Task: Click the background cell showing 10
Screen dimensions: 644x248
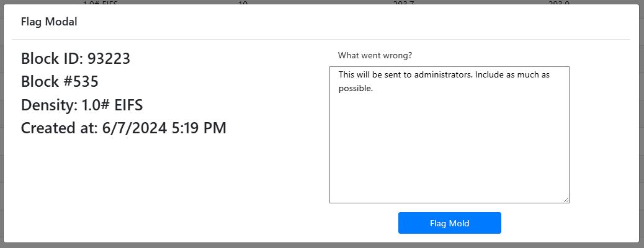Action: point(243,2)
